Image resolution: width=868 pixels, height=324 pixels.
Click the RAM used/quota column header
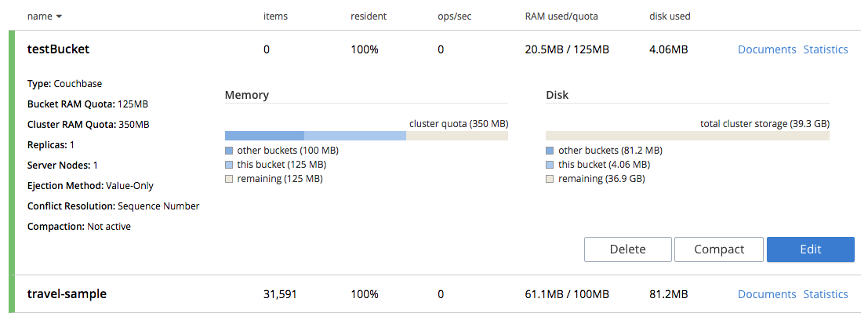[560, 16]
